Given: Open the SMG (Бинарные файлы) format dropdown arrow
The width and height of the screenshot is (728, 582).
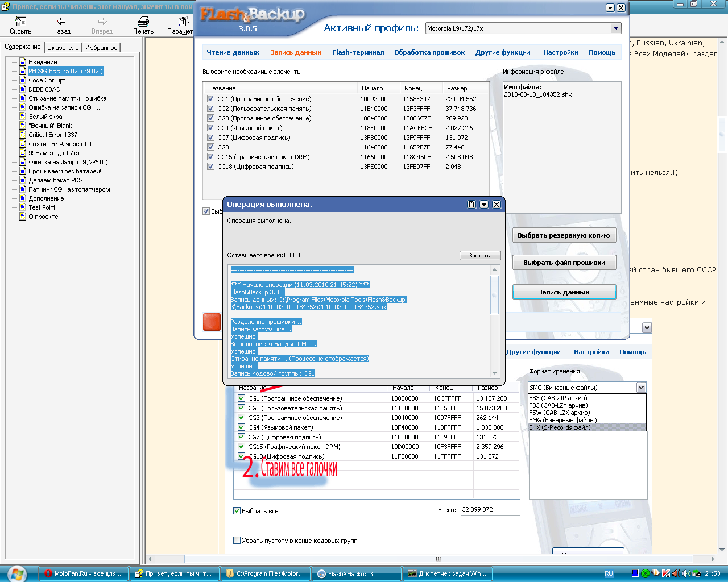Looking at the screenshot, I should coord(641,388).
